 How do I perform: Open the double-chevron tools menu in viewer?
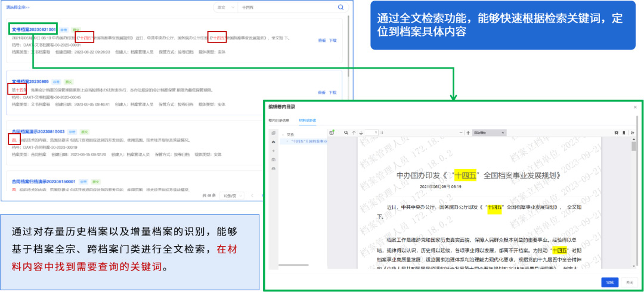pos(632,132)
